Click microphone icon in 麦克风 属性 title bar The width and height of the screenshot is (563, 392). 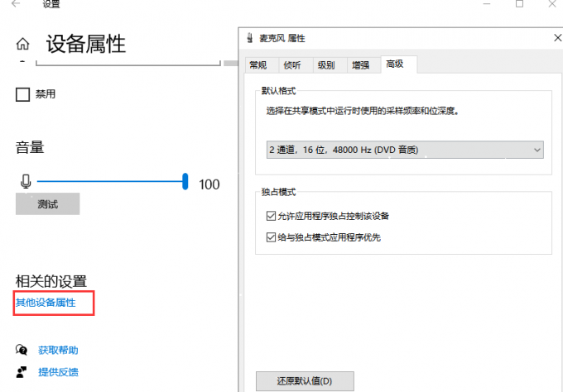(250, 39)
